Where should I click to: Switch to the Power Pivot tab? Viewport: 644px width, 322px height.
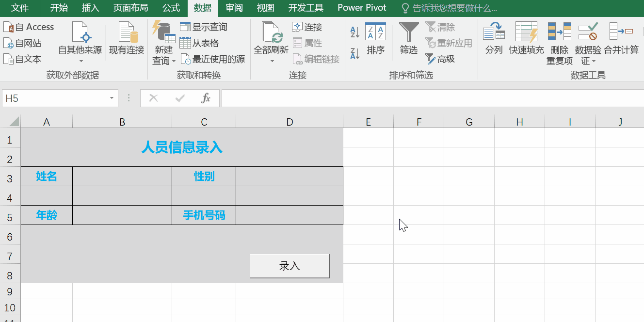pyautogui.click(x=362, y=8)
